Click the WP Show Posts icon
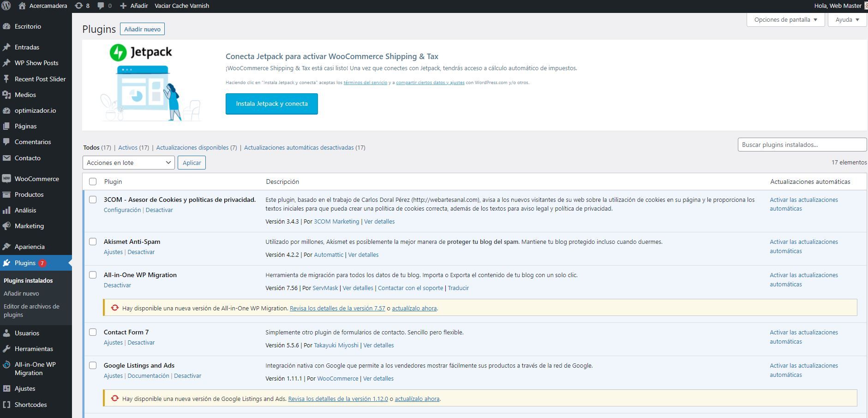This screenshot has height=418, width=868. [x=6, y=63]
